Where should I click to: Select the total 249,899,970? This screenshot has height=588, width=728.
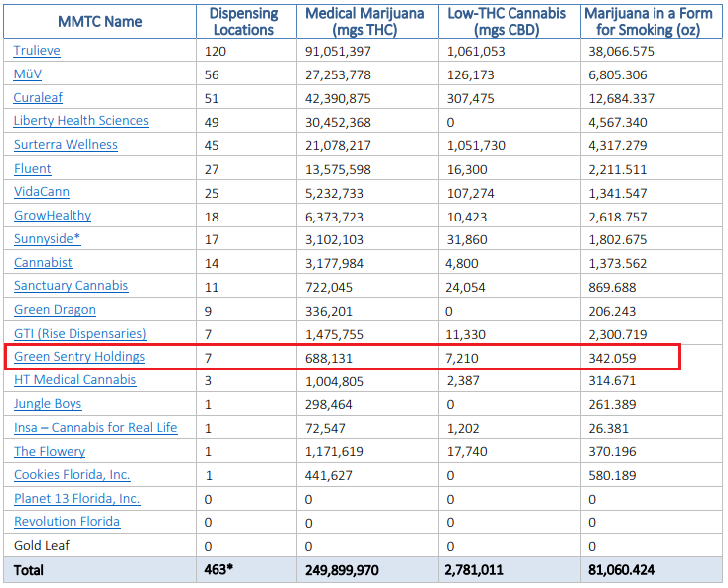tap(342, 570)
